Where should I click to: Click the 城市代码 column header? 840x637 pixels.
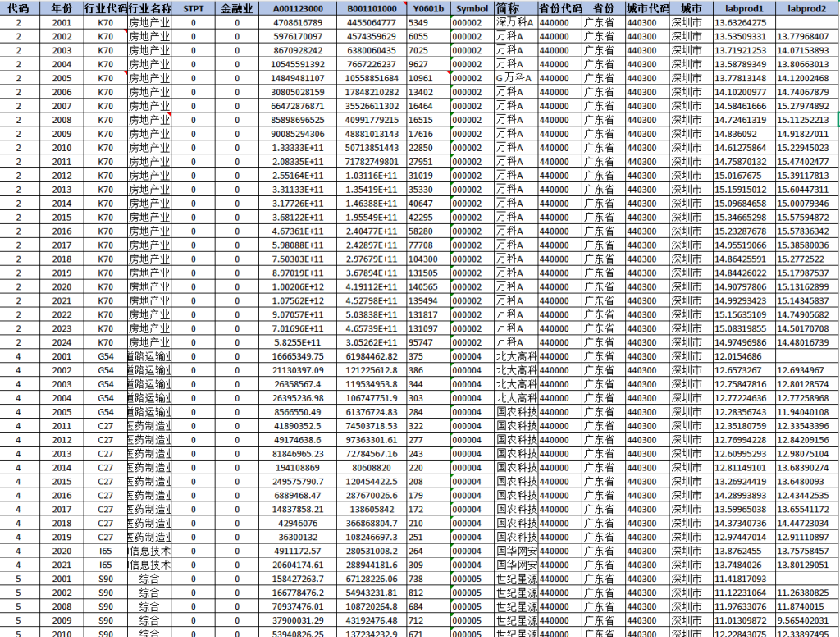[646, 8]
